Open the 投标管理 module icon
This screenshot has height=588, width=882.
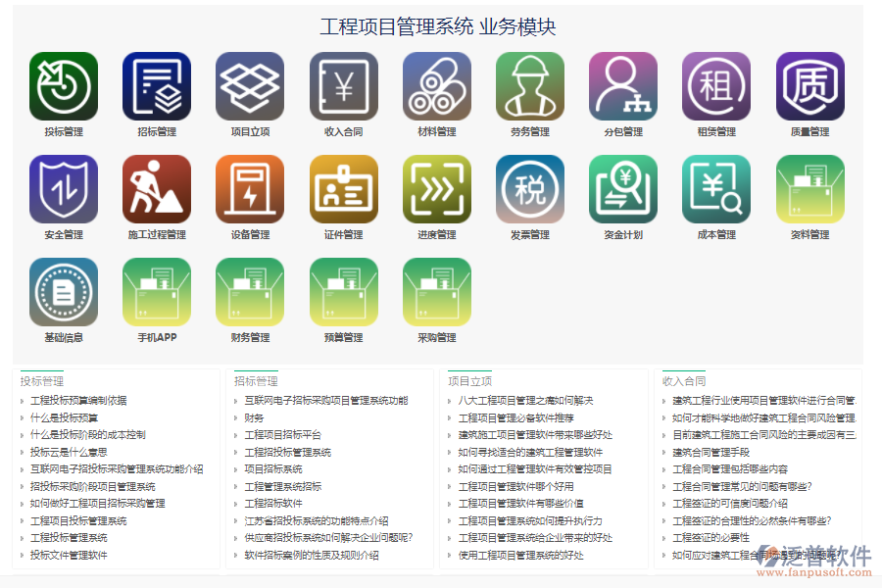63,88
